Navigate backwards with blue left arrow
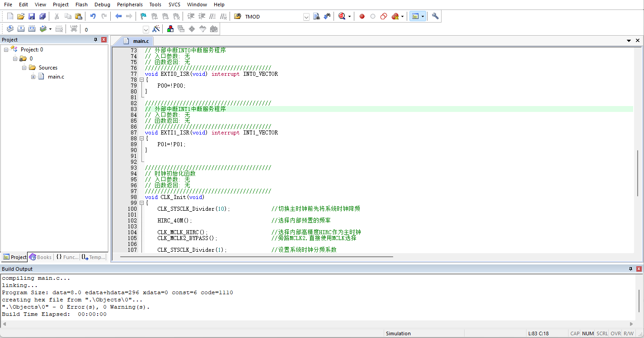The width and height of the screenshot is (644, 338). click(x=118, y=16)
